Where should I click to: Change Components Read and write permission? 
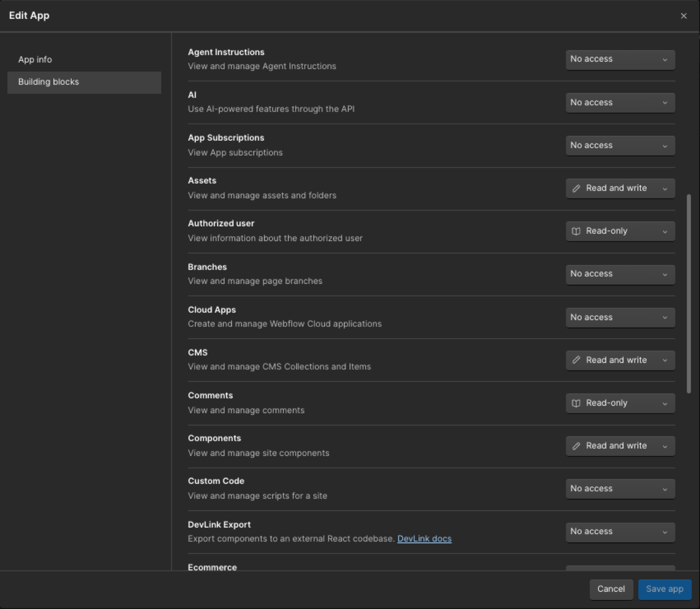click(x=620, y=446)
